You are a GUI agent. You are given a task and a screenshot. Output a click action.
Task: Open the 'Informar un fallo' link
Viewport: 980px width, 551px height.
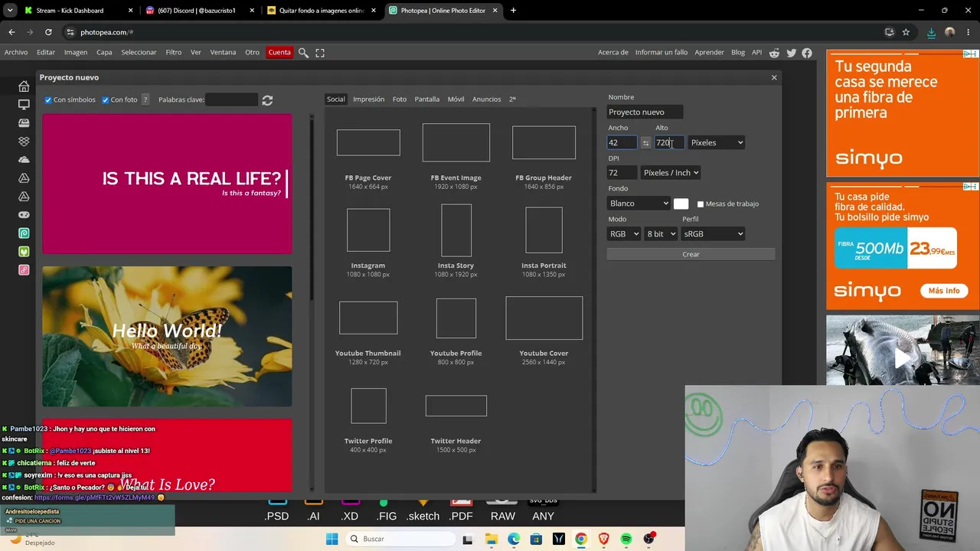pyautogui.click(x=661, y=53)
